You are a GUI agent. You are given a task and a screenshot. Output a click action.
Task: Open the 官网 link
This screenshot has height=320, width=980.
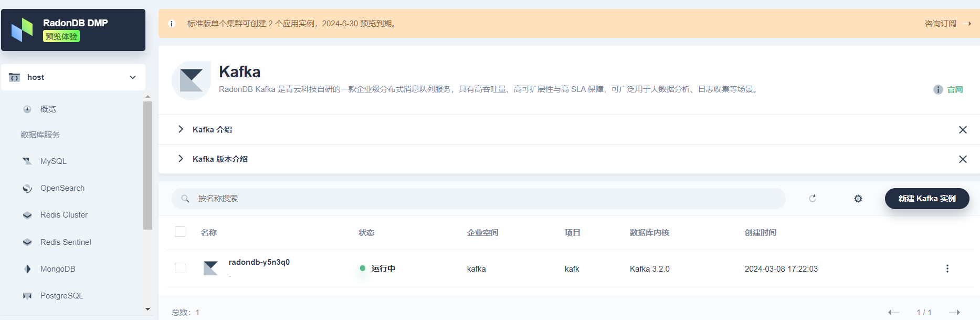(x=954, y=90)
